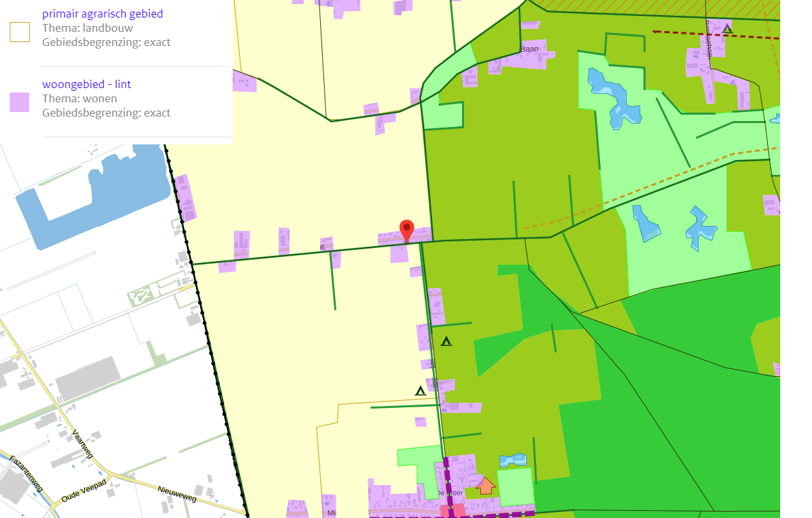Screen dimensions: 812x518
Task: Open the 'primair agrarisch gebied' legend link
Action: tap(102, 14)
